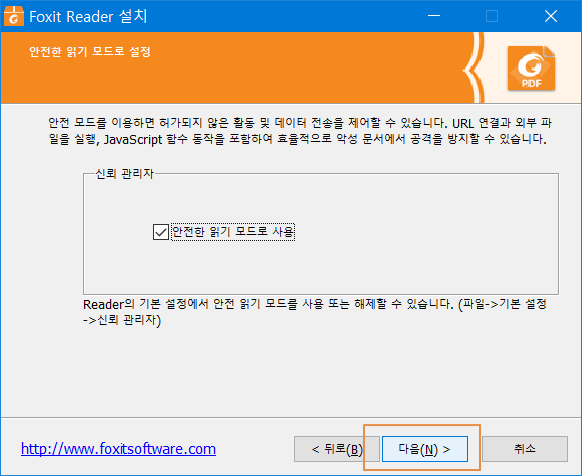Click the '안전한 읽기 모드로 사용' label text
The height and width of the screenshot is (476, 582).
tap(233, 232)
